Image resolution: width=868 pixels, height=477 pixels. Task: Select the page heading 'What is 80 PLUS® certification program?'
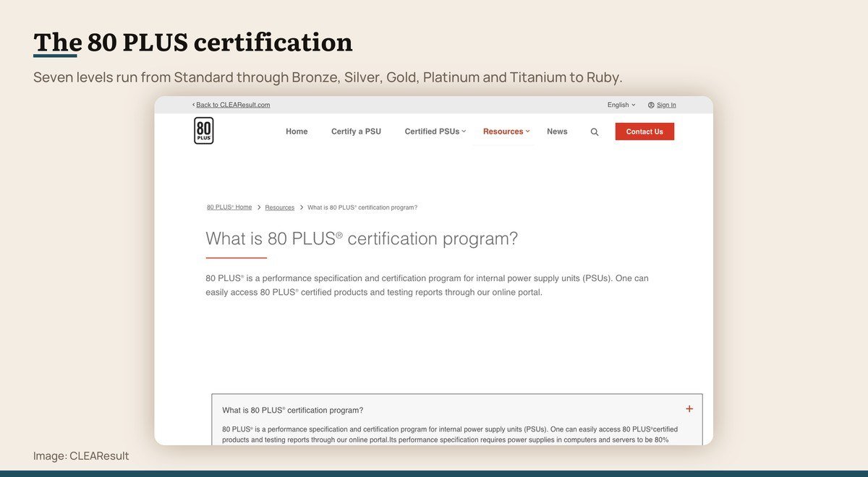click(362, 239)
